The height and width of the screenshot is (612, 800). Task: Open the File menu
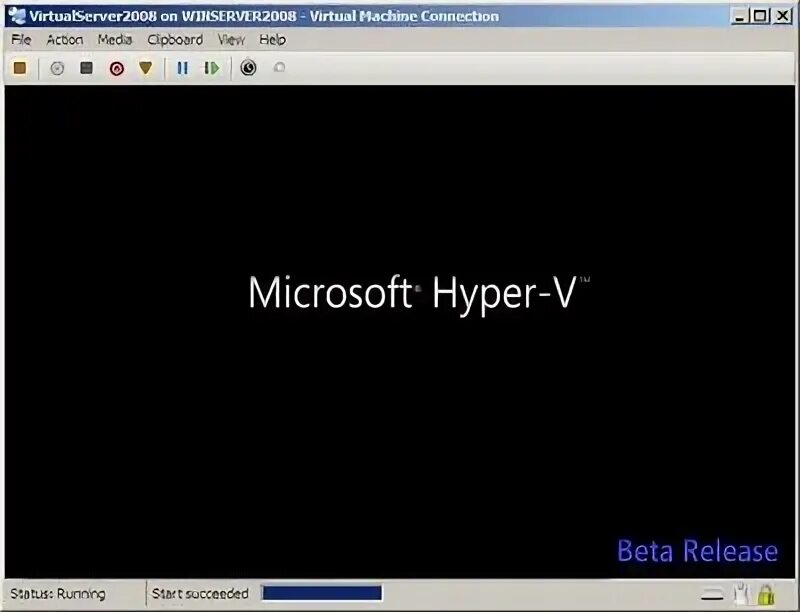pos(21,40)
